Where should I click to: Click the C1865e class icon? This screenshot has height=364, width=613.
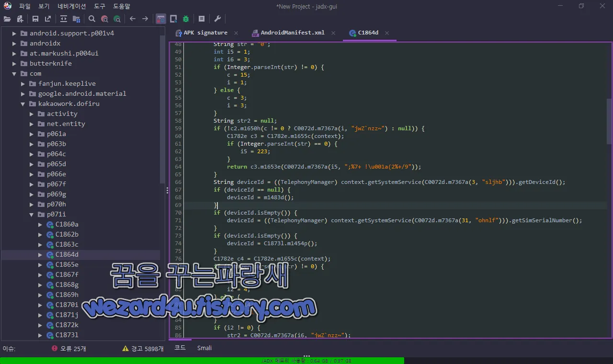pyautogui.click(x=50, y=264)
